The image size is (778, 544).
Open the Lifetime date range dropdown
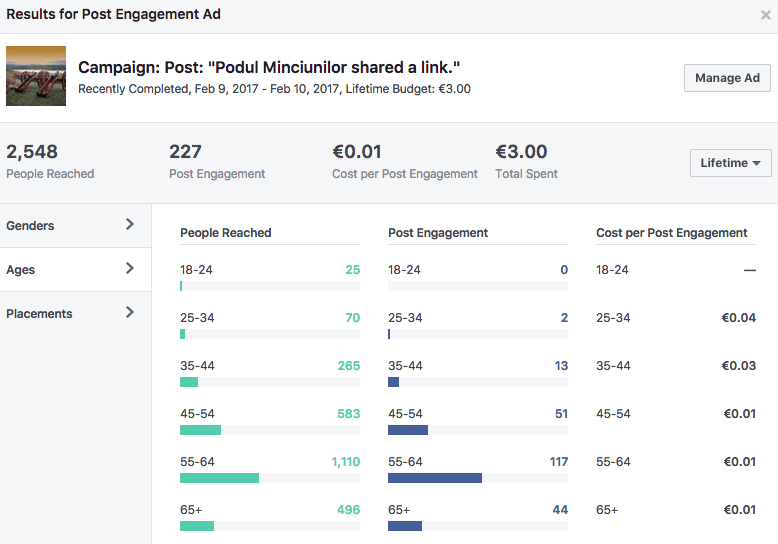coord(730,163)
